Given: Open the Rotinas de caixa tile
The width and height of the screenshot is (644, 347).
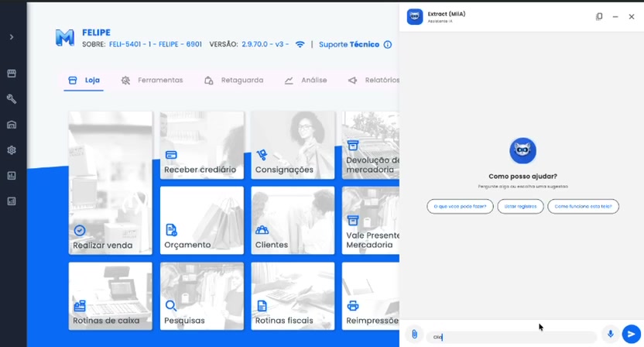Looking at the screenshot, I should tap(110, 297).
